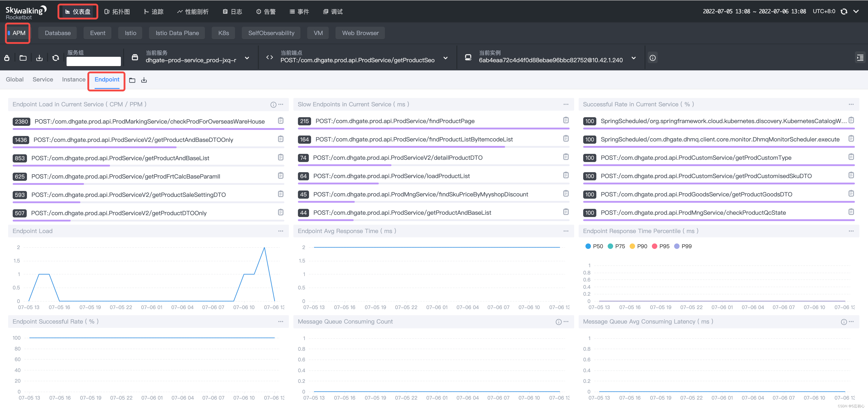The width and height of the screenshot is (868, 410).
Task: Open more options for Endpoint Response Time Percentile
Action: 851,231
